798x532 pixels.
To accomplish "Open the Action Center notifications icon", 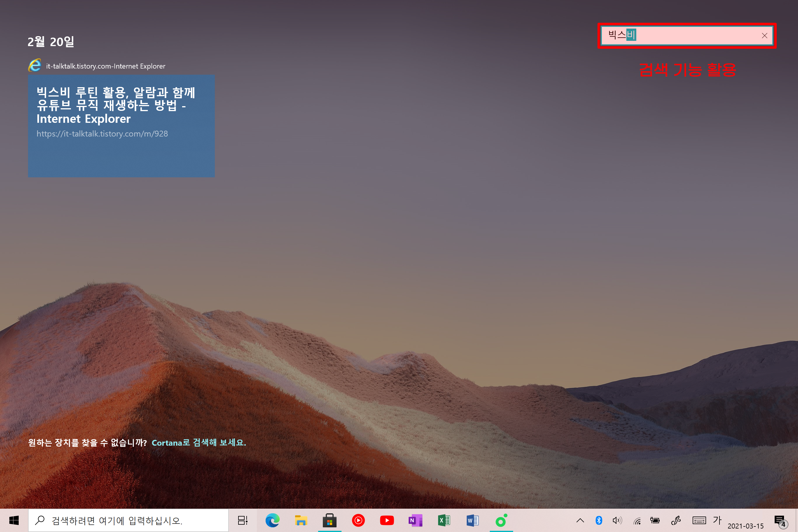I will click(x=780, y=521).
